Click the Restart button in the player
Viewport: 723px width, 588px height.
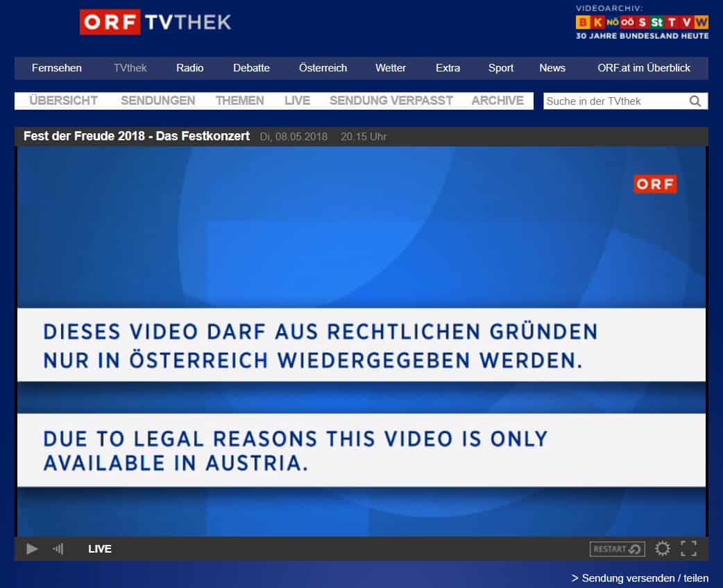[x=617, y=549]
